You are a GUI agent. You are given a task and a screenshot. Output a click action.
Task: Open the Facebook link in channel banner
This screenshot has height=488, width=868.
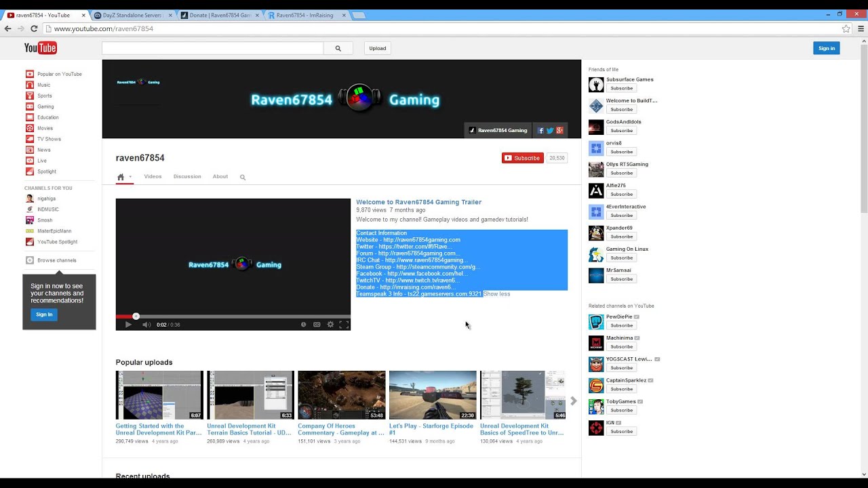click(541, 130)
